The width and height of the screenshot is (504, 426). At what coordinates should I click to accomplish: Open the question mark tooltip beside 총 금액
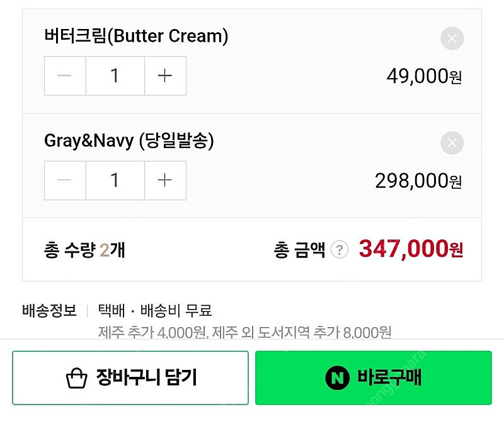340,250
